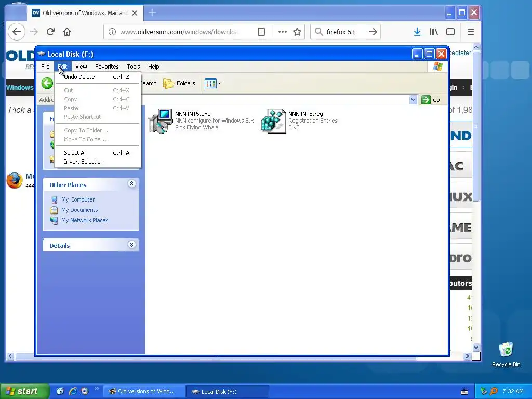The height and width of the screenshot is (399, 532).
Task: Click the Windows Start button
Action: (x=24, y=392)
